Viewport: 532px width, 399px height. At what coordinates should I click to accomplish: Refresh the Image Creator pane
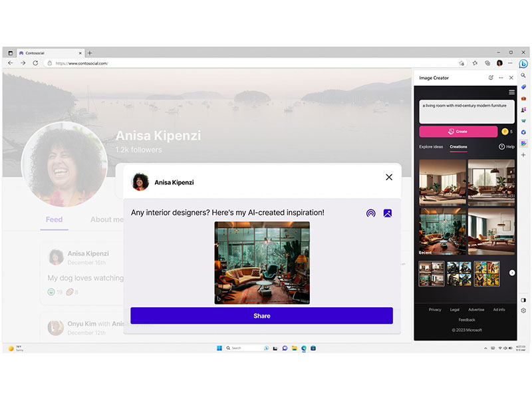click(x=491, y=78)
